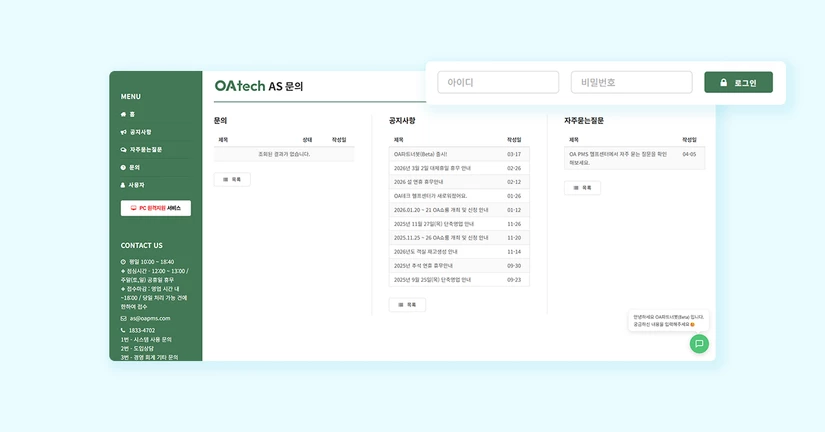Click the 04-05 date in FAQ table
The image size is (825, 432).
(x=689, y=154)
